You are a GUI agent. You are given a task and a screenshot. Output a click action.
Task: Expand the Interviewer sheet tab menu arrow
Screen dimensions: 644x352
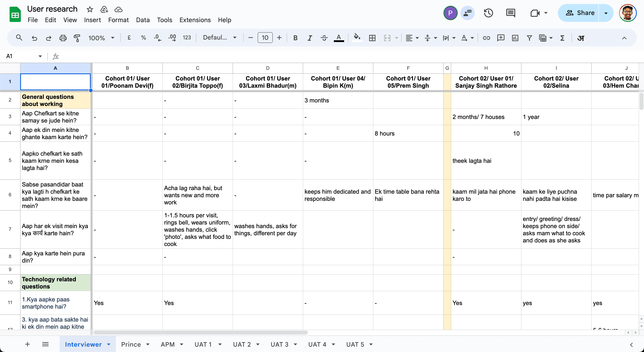[x=109, y=344]
